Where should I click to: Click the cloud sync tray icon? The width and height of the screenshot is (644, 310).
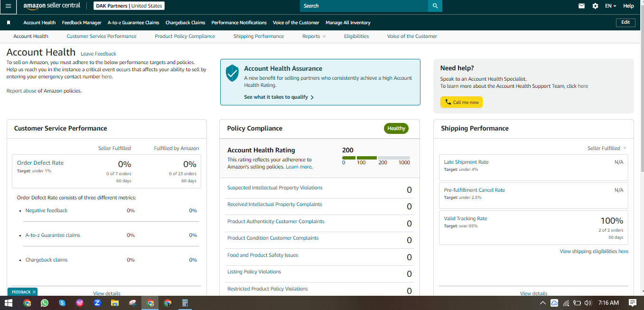(x=554, y=303)
